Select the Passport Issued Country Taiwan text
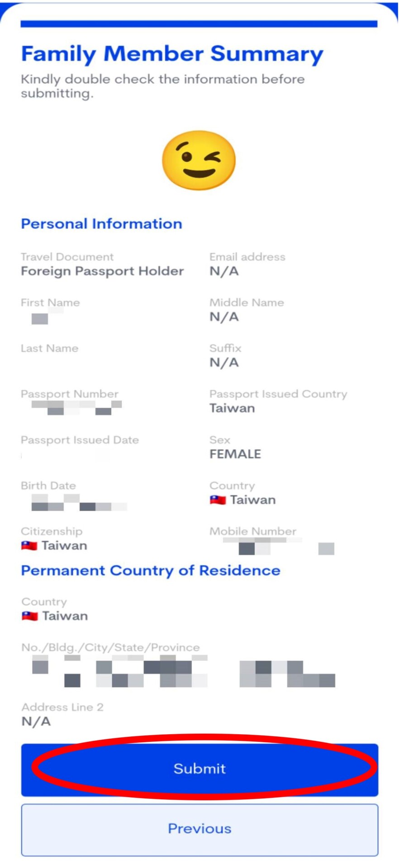This screenshot has width=399, height=868. click(x=232, y=408)
